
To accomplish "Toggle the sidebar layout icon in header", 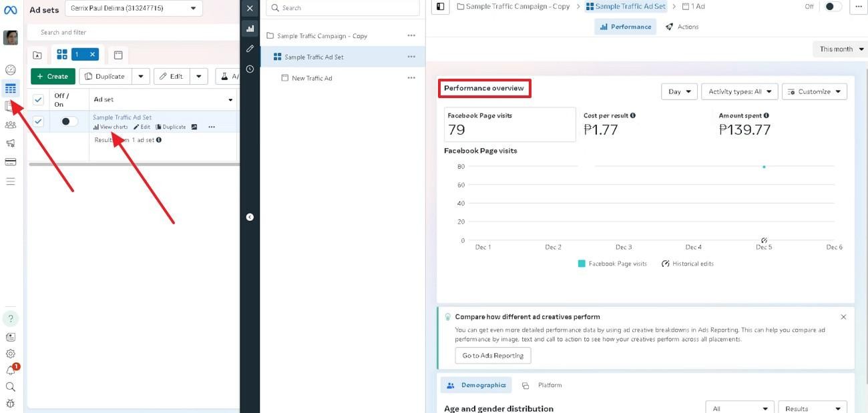I will click(440, 7).
